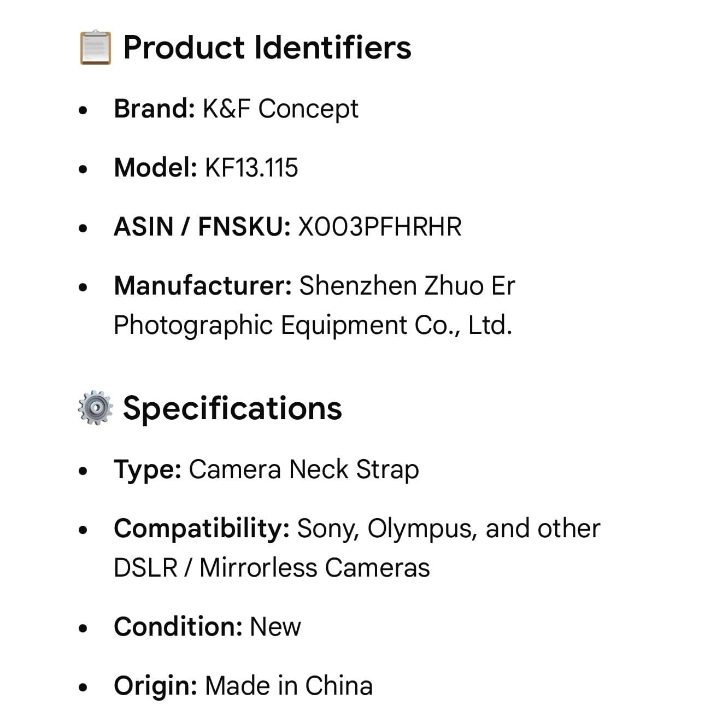Click the ASIN / FNSKU label

202,226
